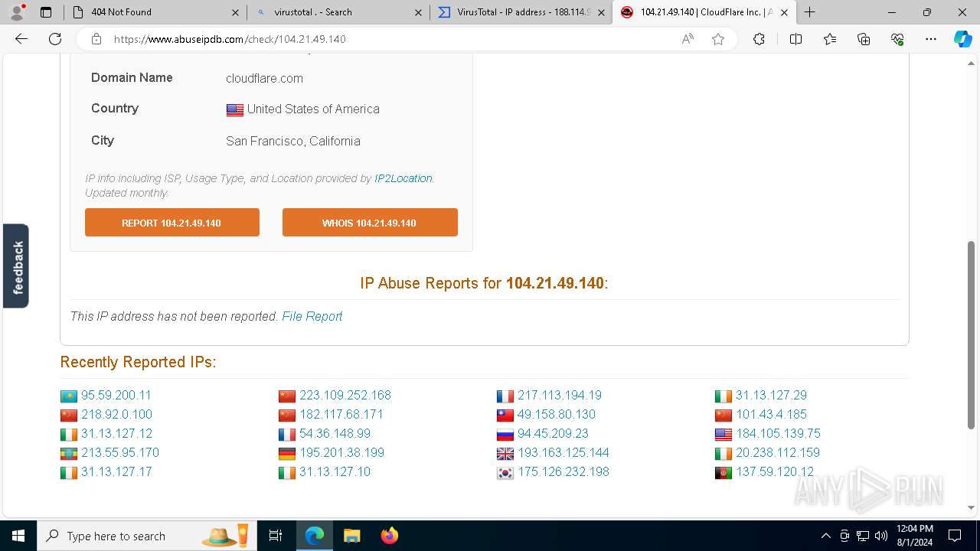Click the page vertical scrollbar thumb
The image size is (980, 551).
tap(971, 334)
